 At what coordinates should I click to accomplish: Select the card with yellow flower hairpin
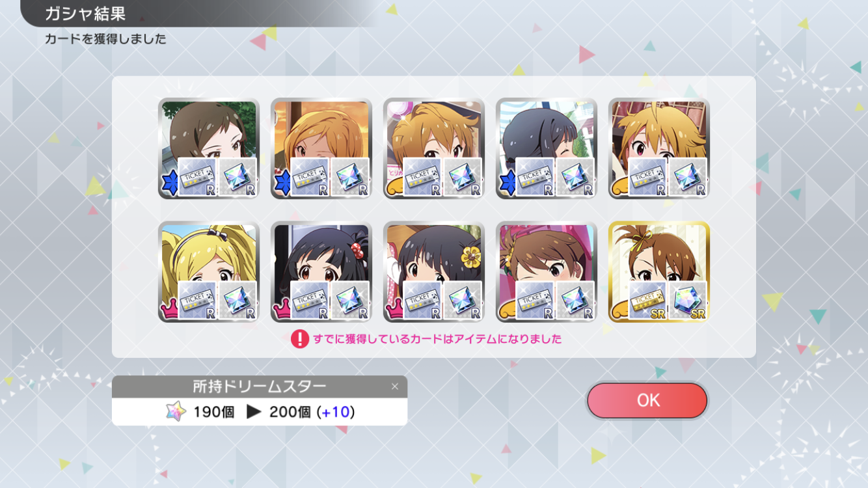click(x=434, y=272)
